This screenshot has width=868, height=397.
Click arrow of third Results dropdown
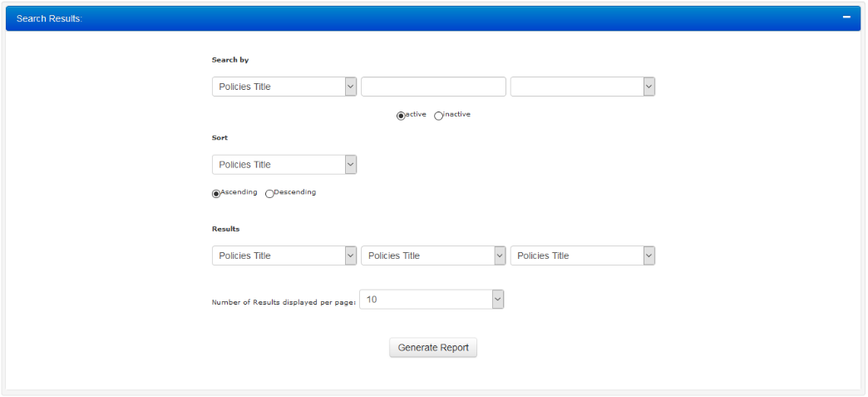649,256
